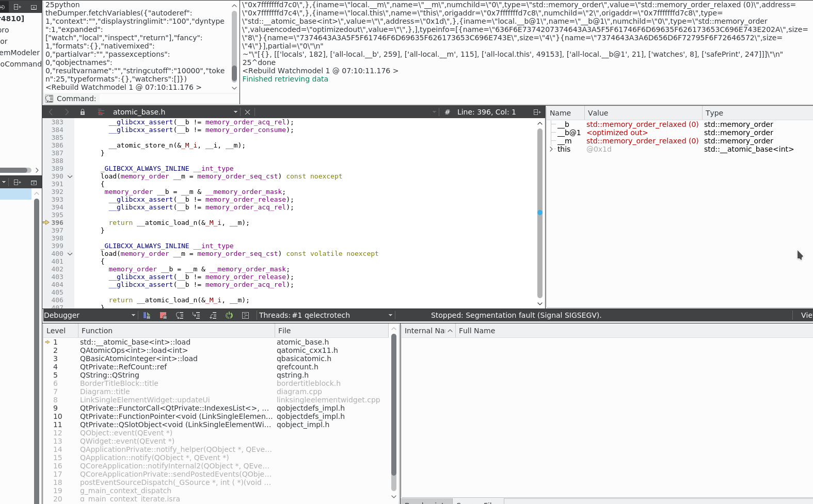
Task: Click the red Stop Debugger icon
Action: pyautogui.click(x=163, y=315)
